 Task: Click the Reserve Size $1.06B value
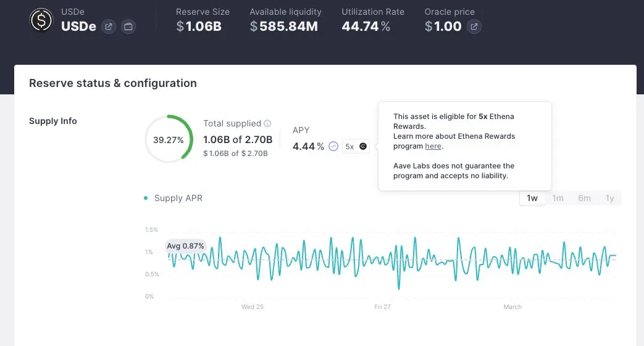pyautogui.click(x=199, y=27)
